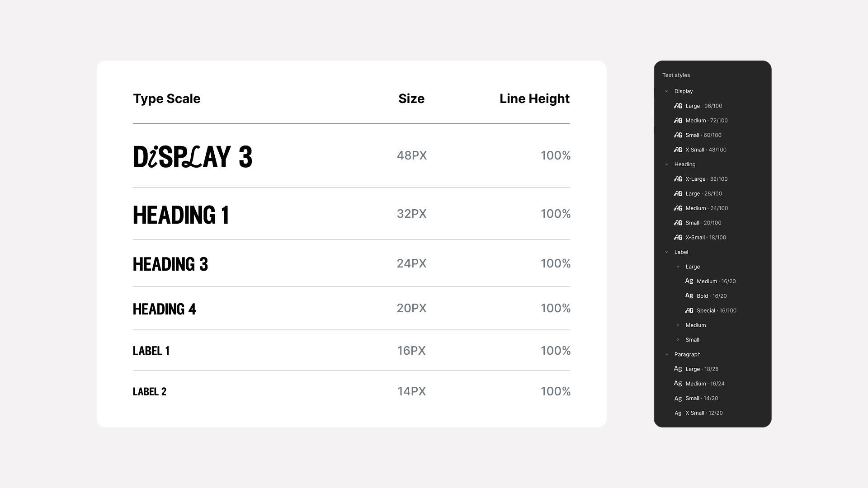Select the Ag icon for Display Large 96/100

(x=678, y=106)
